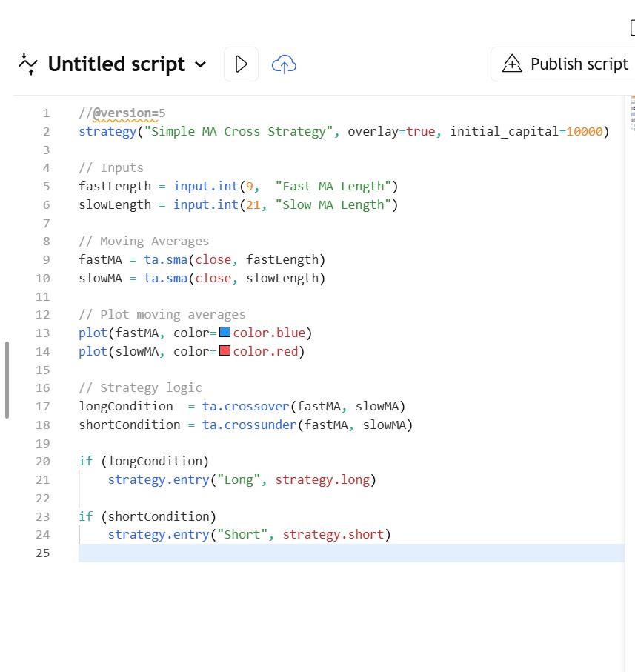Run the script with the play icon

tap(241, 64)
